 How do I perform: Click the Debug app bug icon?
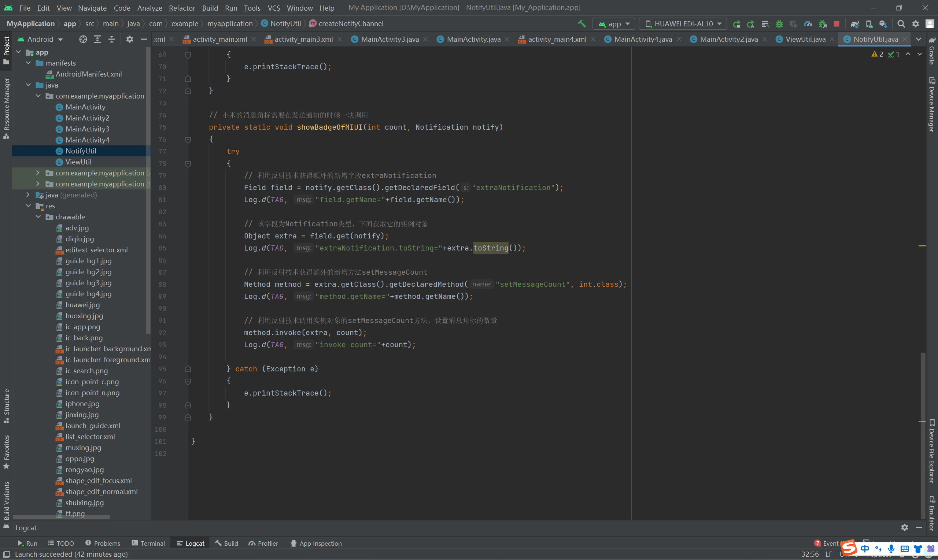[x=779, y=24]
